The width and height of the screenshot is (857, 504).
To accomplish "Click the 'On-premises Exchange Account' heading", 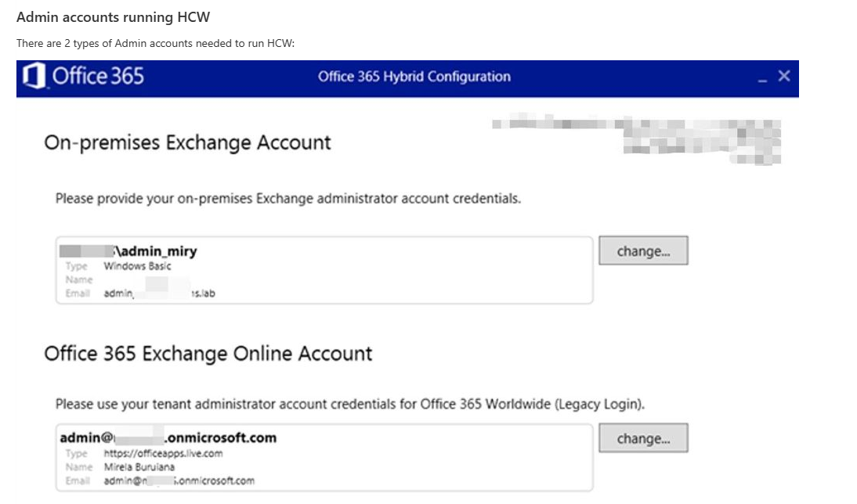I will click(x=187, y=142).
